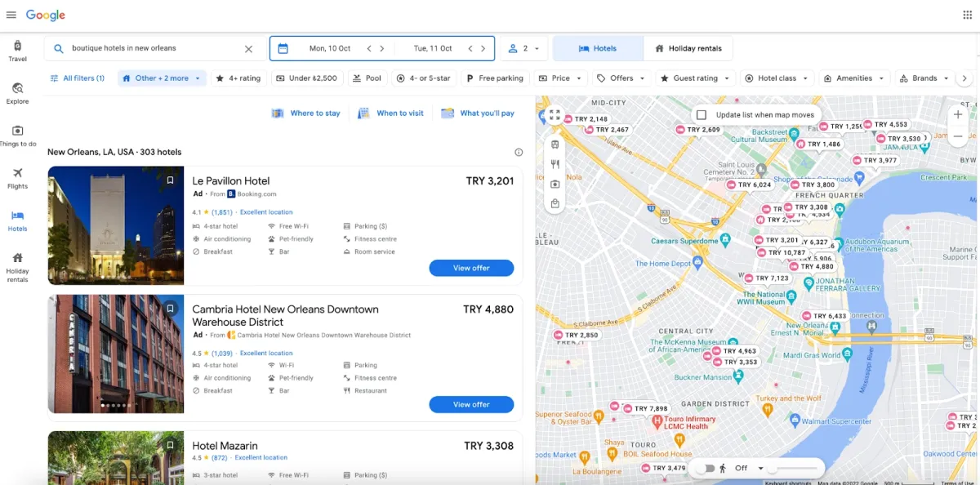The height and width of the screenshot is (485, 980).
Task: Open Le Pavillon Hotel's 1,851 reviews
Action: [222, 212]
